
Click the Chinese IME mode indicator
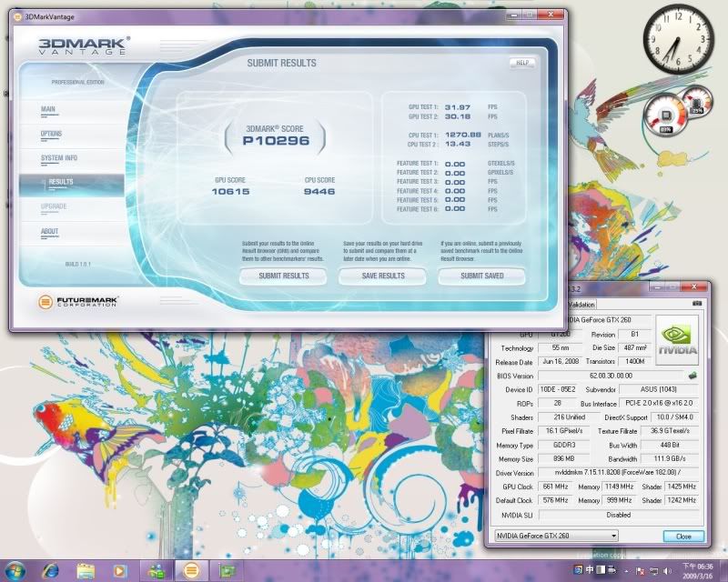(590, 569)
